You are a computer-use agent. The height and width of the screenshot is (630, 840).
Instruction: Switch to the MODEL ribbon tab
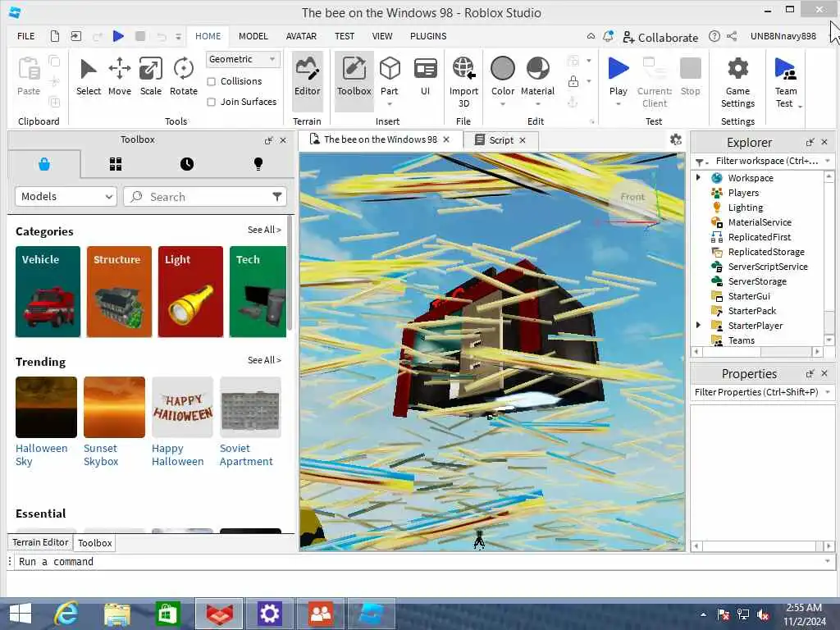tap(253, 36)
